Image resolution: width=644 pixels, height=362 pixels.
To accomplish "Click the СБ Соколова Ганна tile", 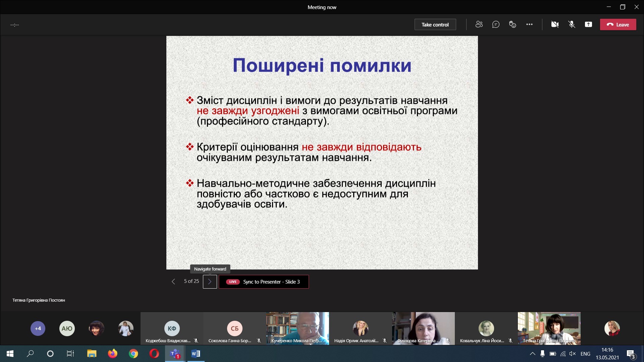I will 234,328.
